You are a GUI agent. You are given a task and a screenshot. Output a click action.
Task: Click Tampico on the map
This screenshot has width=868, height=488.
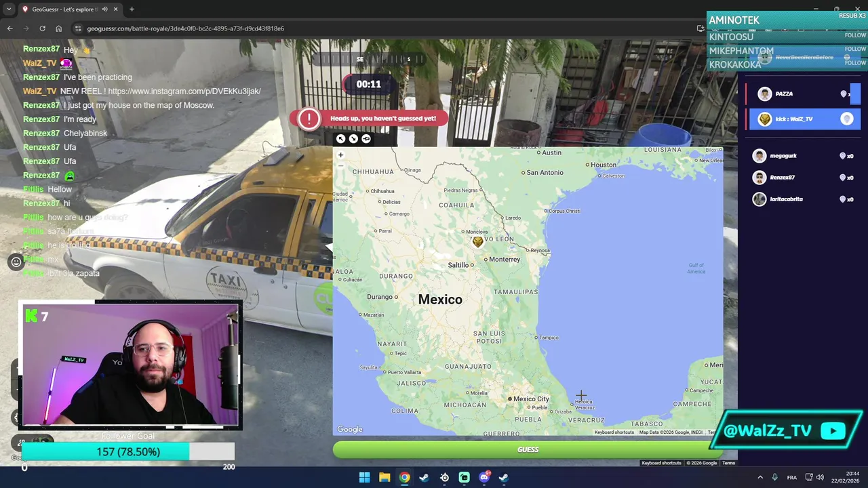(549, 338)
